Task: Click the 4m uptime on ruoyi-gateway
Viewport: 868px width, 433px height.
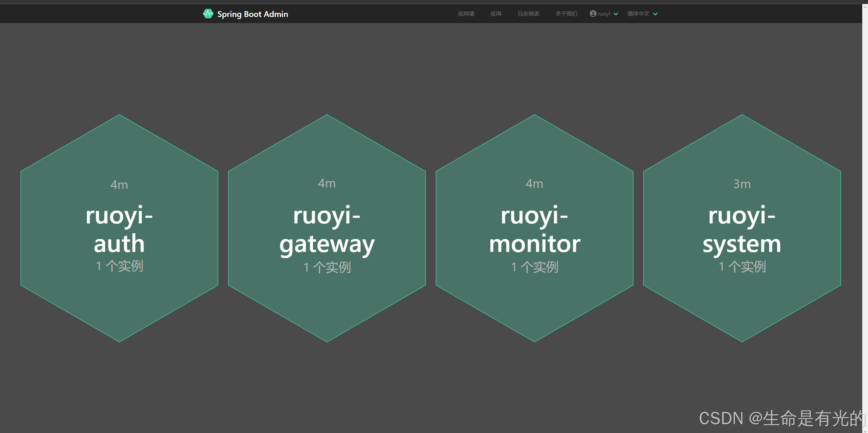Action: (327, 183)
